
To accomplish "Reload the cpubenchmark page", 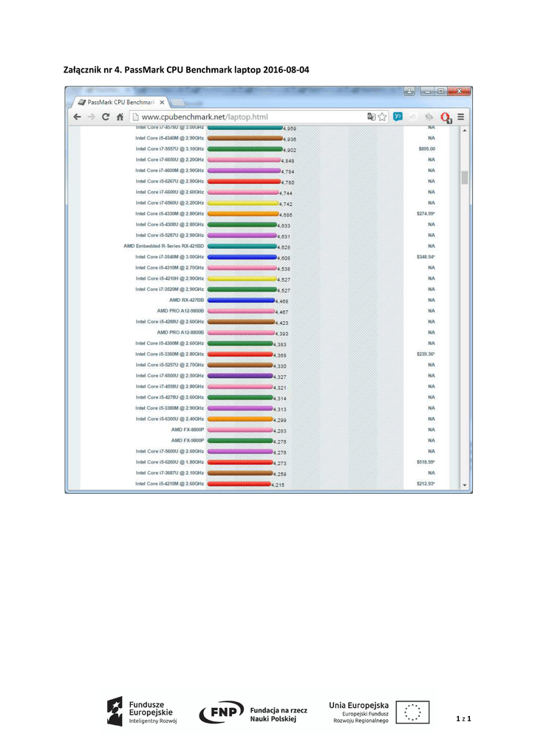I will (106, 117).
